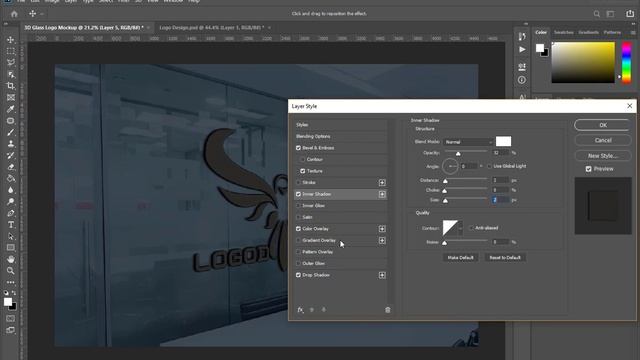Click OK in Layer Style dialog

point(603,125)
